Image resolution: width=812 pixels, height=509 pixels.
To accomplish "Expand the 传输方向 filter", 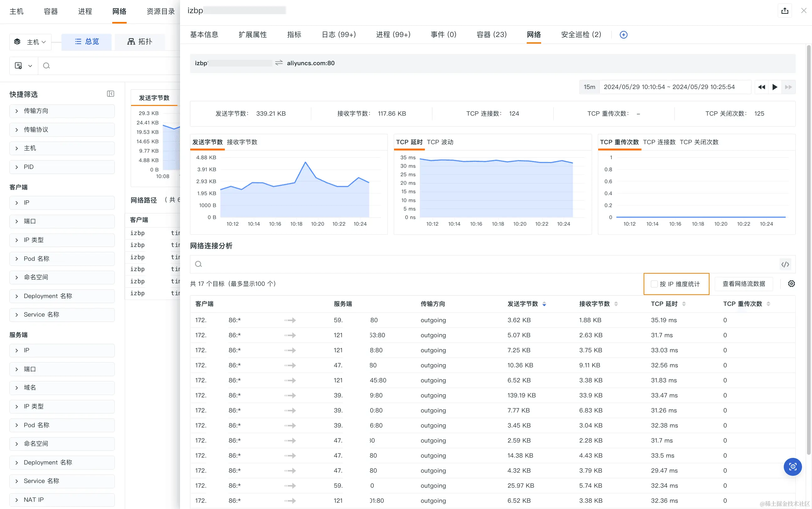I will click(62, 111).
